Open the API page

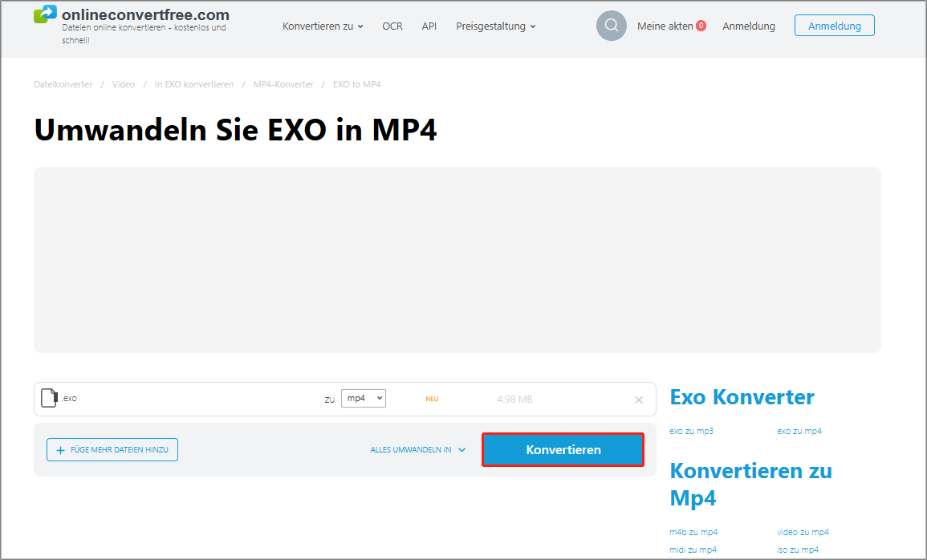pyautogui.click(x=429, y=26)
